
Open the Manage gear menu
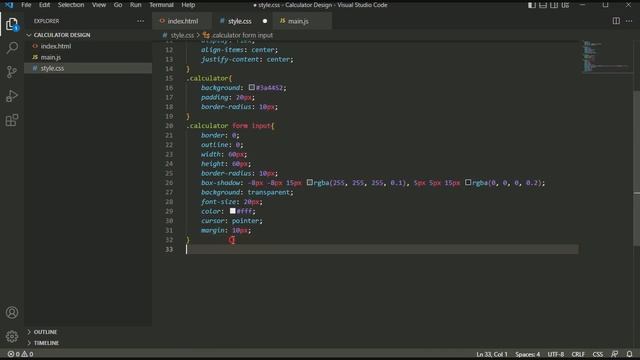coord(12,336)
